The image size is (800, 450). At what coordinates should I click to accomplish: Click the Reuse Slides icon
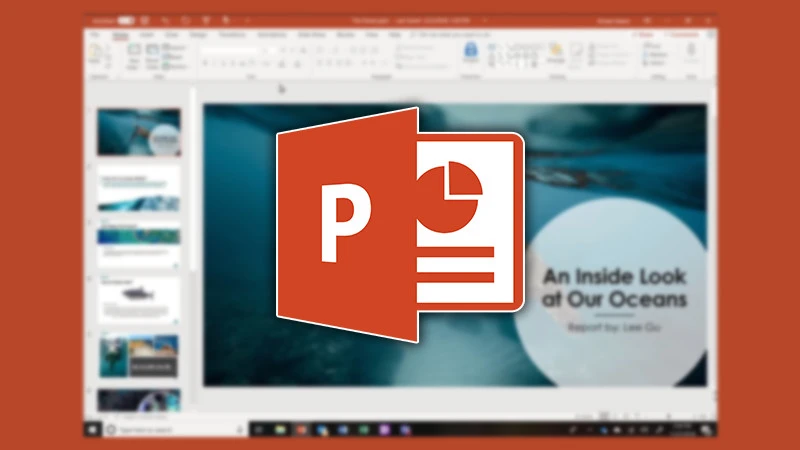click(152, 56)
